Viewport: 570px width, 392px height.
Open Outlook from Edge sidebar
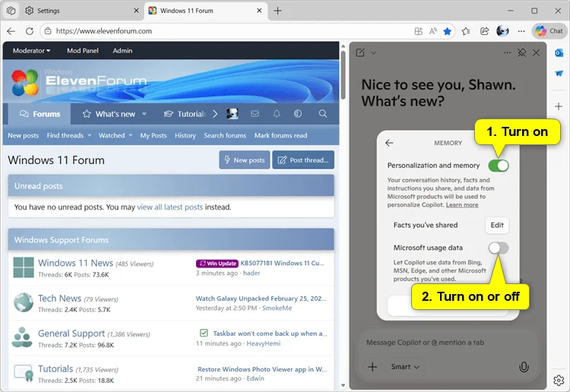click(x=559, y=53)
